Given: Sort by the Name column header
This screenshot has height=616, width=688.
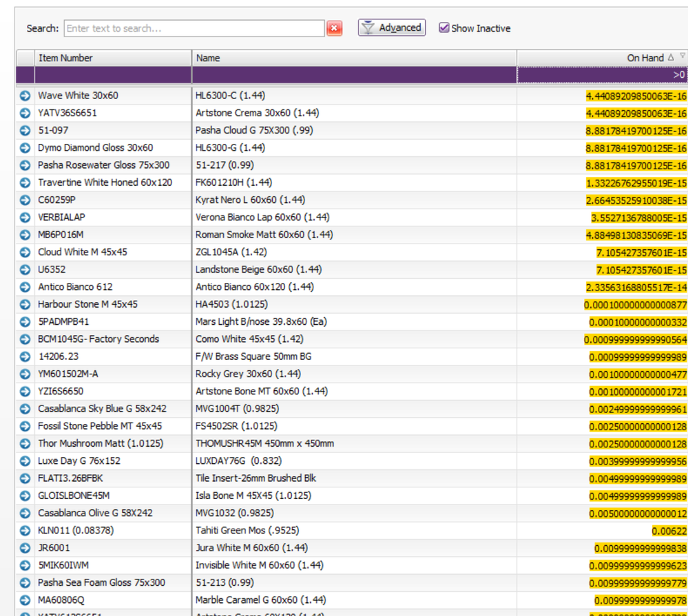Looking at the screenshot, I should point(354,58).
